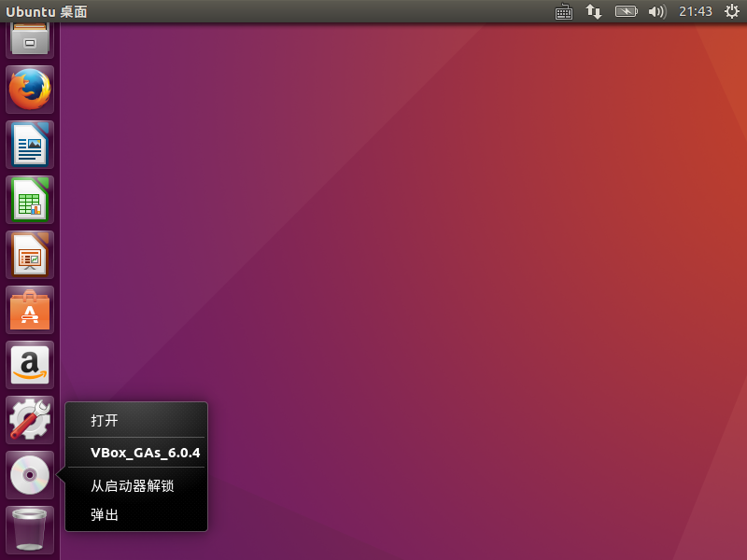The height and width of the screenshot is (560, 747).
Task: Launch LibreOffice Impress presentation app
Action: click(30, 255)
